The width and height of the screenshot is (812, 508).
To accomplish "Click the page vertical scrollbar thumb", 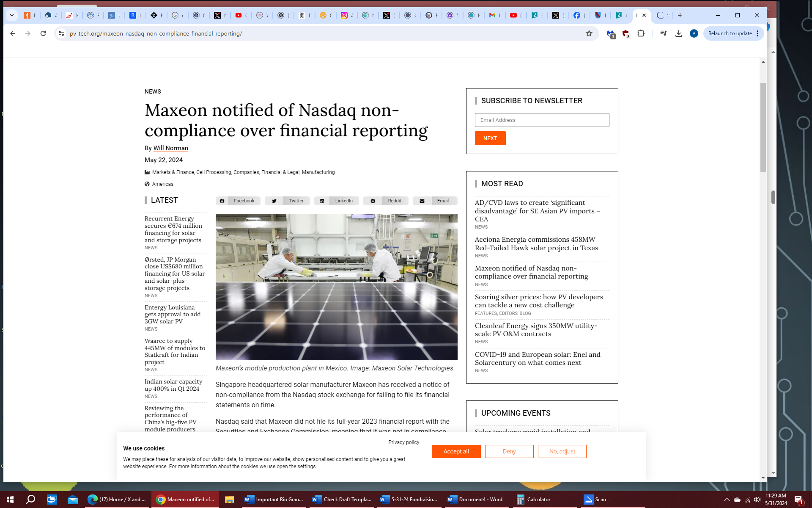I will pos(763,127).
